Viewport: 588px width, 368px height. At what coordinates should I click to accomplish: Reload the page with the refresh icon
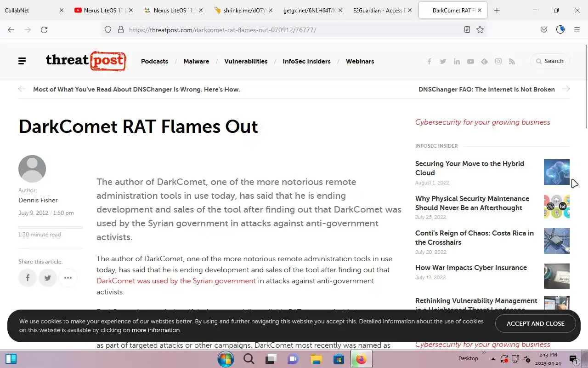point(44,29)
